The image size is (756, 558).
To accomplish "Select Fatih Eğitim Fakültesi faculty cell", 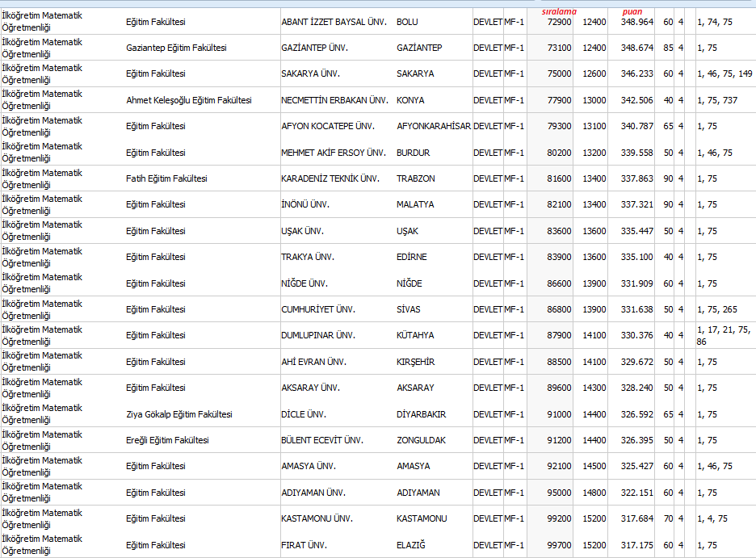I will pos(166,178).
